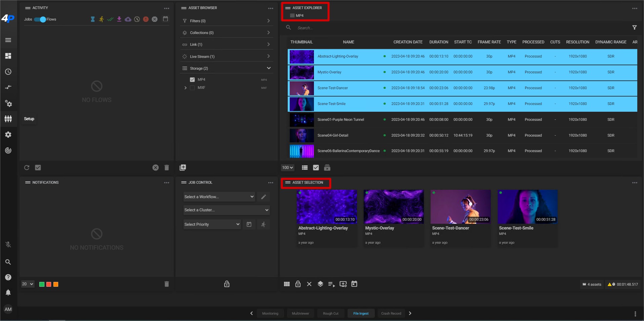
Task: Open the clock history icon in sidebar
Action: [x=8, y=72]
